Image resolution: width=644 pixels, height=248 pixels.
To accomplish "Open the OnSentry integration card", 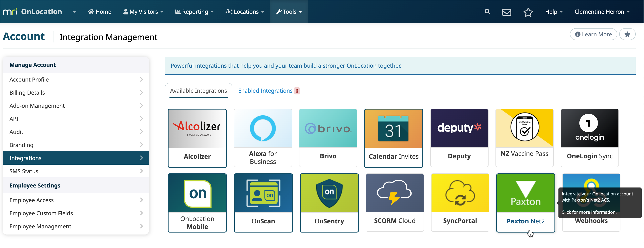I will 329,203.
